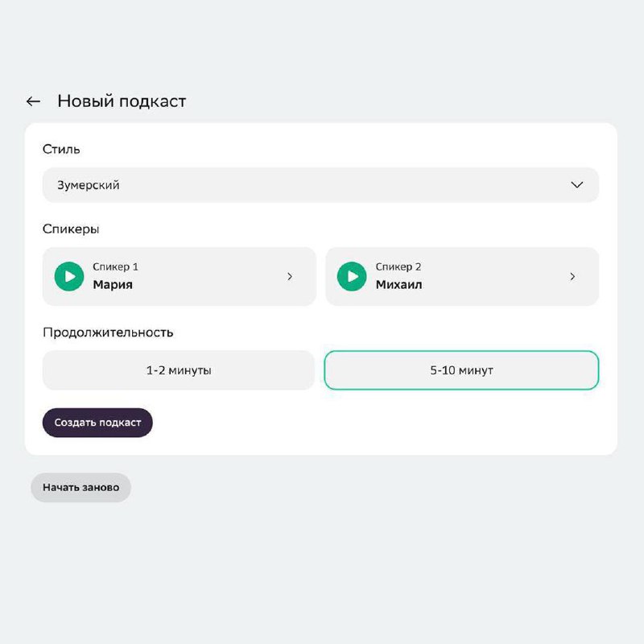This screenshot has height=644, width=644.
Task: Expand Спикер 2 options via right chevron
Action: [x=572, y=276]
